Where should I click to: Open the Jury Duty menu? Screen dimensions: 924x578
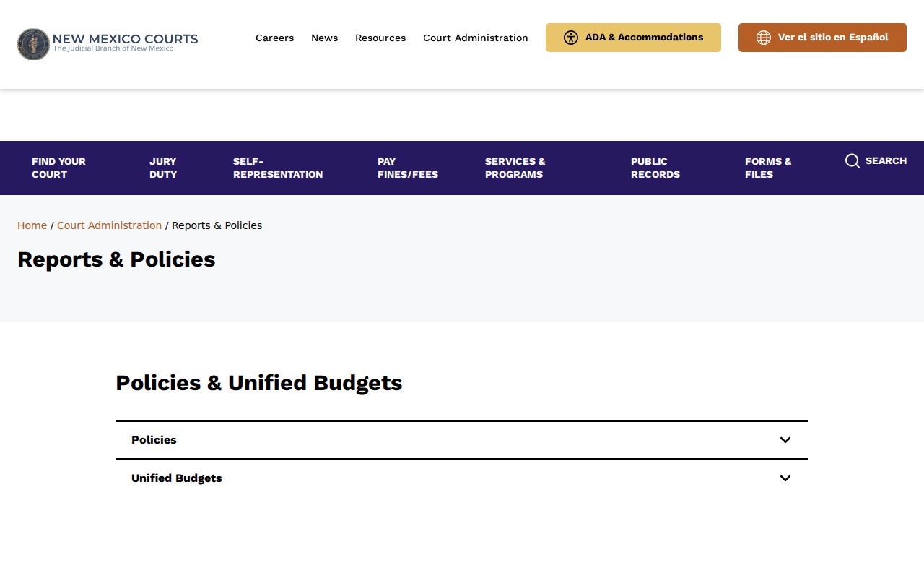pos(163,168)
